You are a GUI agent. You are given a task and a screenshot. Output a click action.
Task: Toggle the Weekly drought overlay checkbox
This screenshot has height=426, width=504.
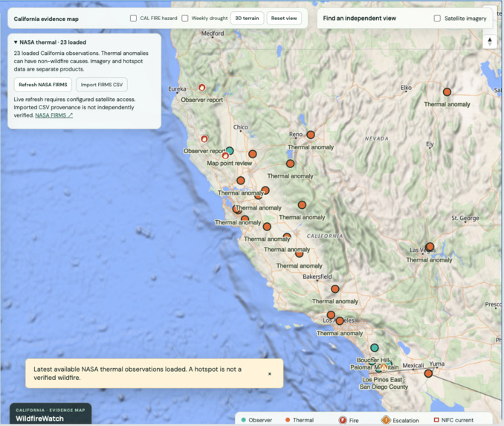(185, 19)
